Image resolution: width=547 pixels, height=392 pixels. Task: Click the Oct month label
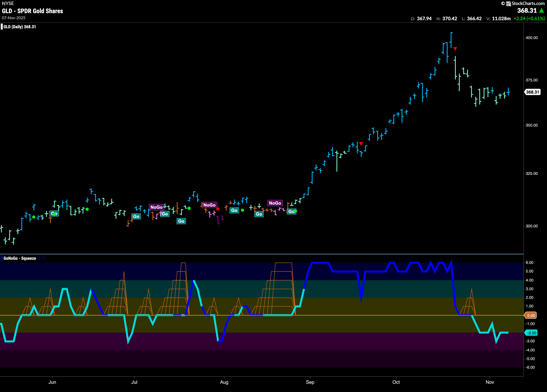[x=396, y=382]
